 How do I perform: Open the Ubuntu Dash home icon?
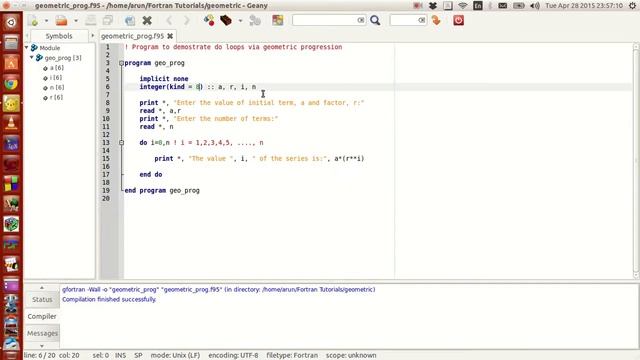pos(11,22)
